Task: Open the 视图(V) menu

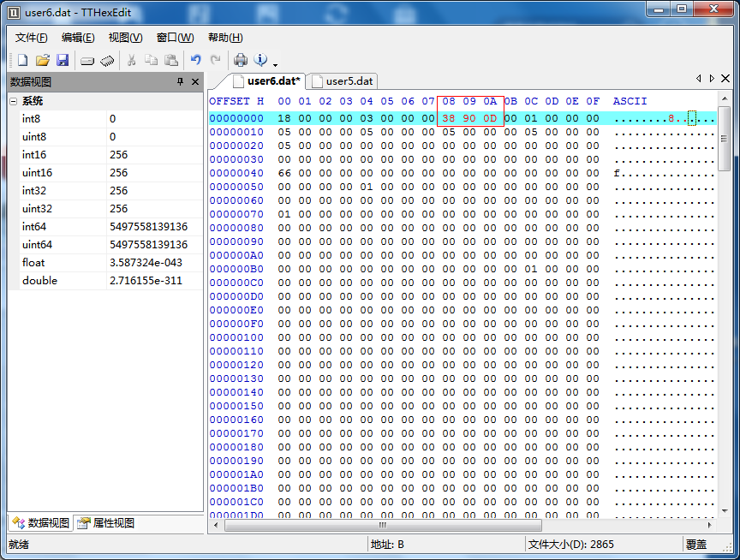Action: pos(126,38)
